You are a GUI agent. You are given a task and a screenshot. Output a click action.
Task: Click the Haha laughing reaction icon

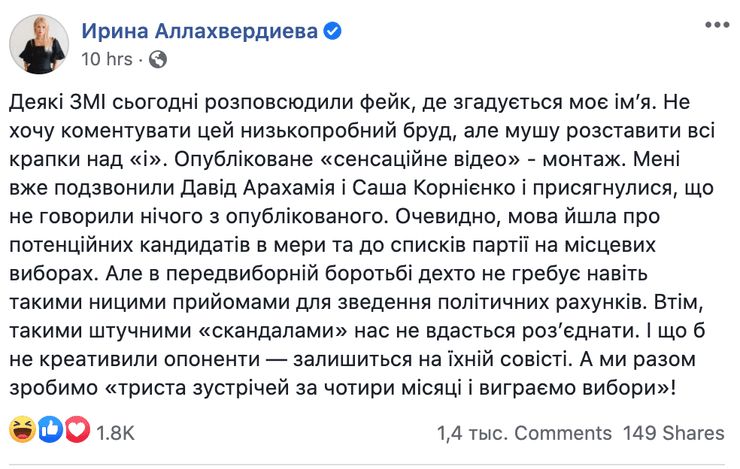20,432
